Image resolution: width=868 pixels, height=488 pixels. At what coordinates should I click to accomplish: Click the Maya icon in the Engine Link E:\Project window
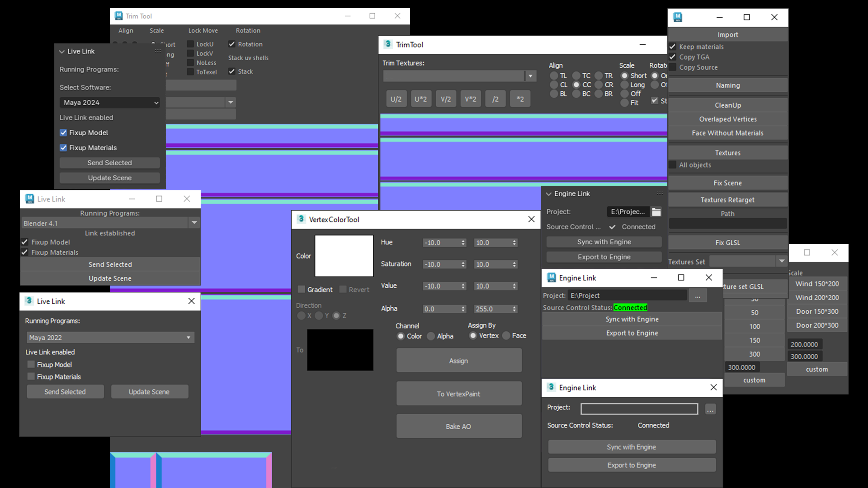(552, 277)
